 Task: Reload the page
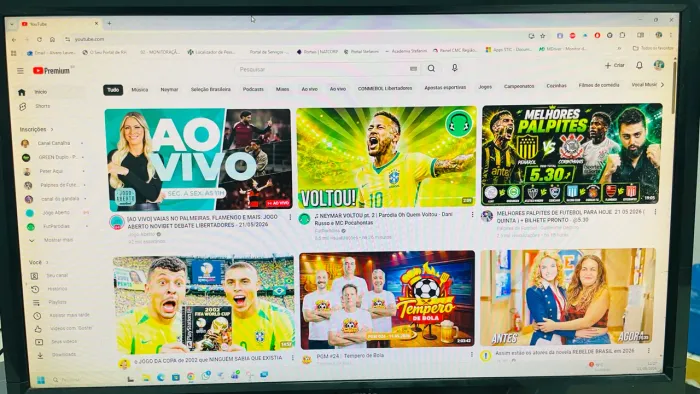[39, 40]
